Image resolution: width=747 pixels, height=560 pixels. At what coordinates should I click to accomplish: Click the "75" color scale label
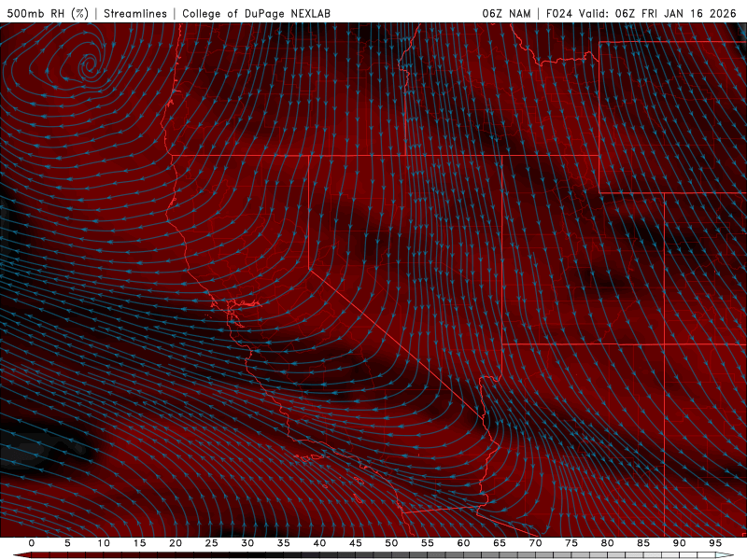pyautogui.click(x=571, y=543)
